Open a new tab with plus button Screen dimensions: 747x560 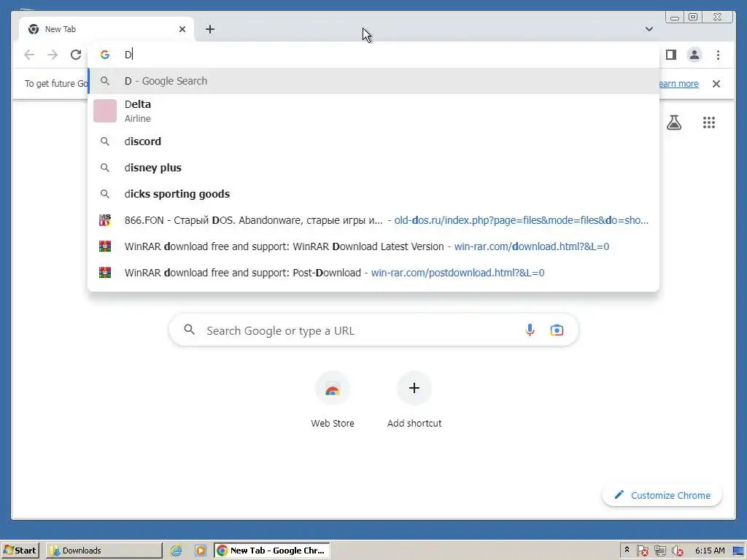click(x=209, y=29)
